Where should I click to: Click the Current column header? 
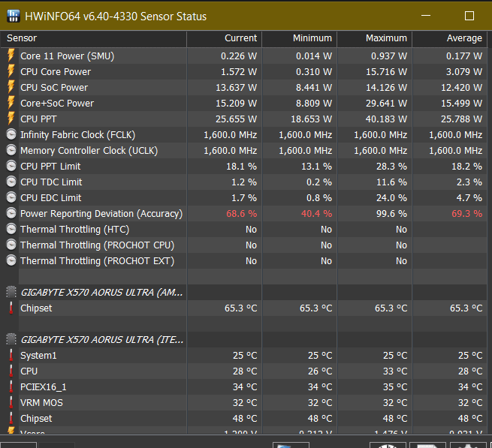225,38
